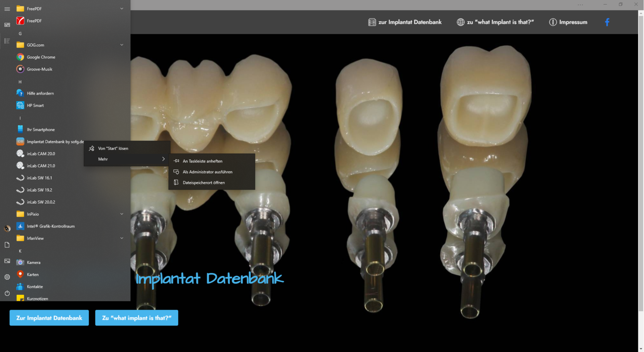Open Start menu settings gear
This screenshot has height=352, width=644.
pyautogui.click(x=7, y=277)
